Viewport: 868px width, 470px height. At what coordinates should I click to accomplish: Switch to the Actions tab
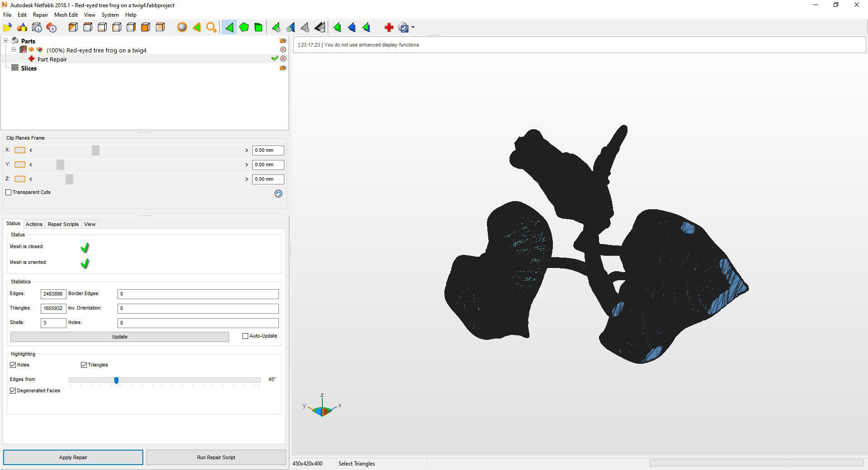pos(34,224)
